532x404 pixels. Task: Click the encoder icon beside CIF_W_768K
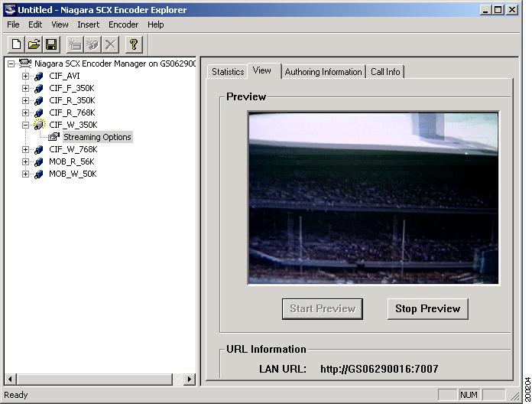click(39, 149)
